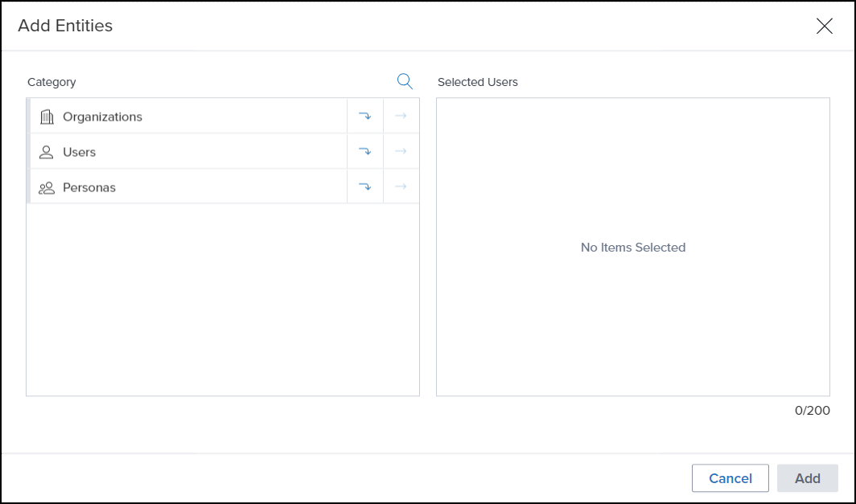856x504 pixels.
Task: Close the Add Entities dialog
Action: click(824, 26)
